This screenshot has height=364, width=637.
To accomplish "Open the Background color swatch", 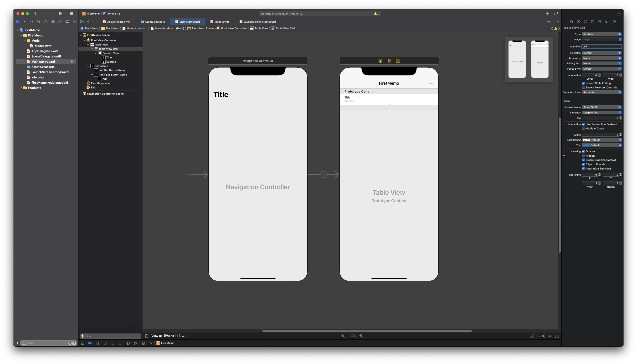I will [586, 140].
